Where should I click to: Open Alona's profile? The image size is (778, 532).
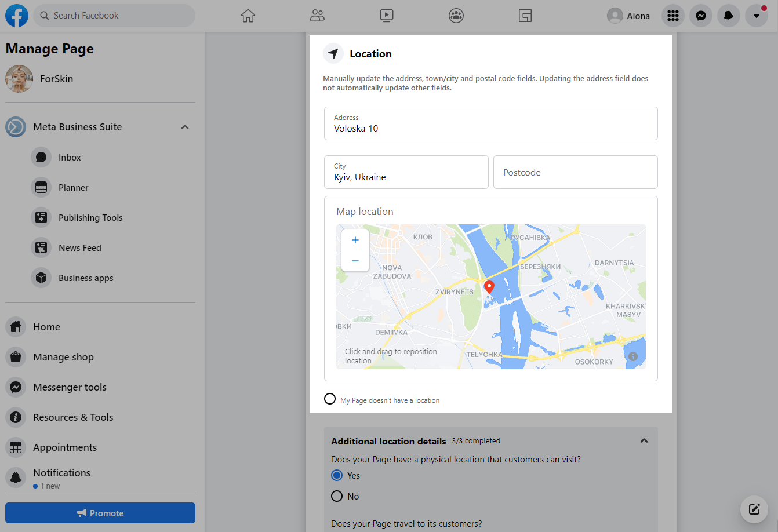628,16
